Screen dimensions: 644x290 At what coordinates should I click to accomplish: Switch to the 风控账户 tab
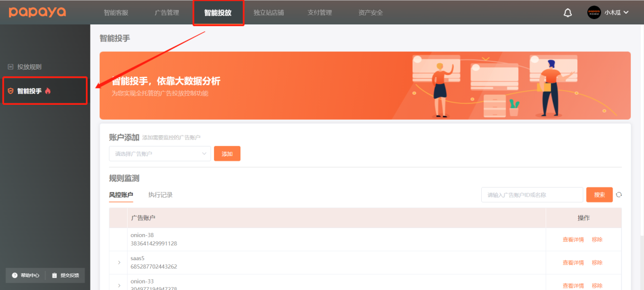pyautogui.click(x=120, y=195)
